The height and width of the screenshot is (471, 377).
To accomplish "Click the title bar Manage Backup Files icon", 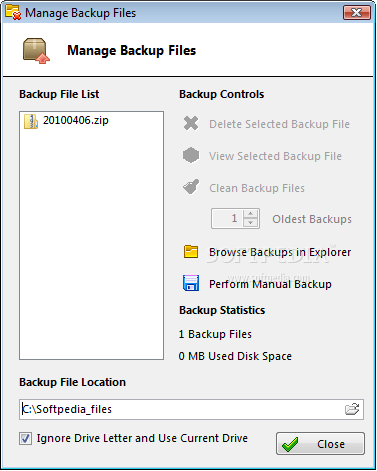I will 13,12.
